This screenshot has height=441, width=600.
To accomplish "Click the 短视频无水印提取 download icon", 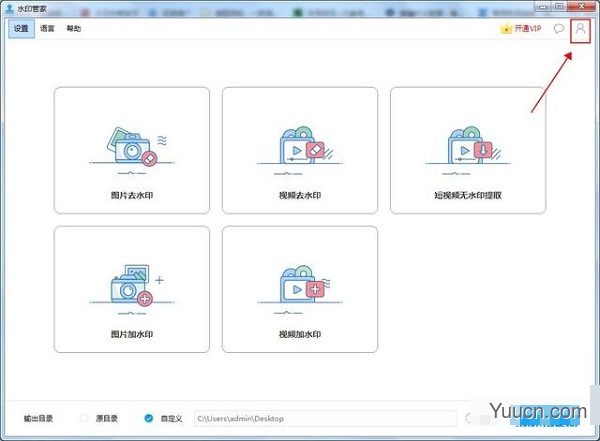I will 468,151.
